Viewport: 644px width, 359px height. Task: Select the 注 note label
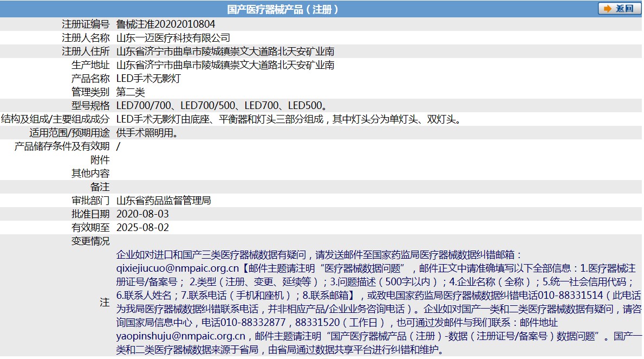pyautogui.click(x=105, y=303)
